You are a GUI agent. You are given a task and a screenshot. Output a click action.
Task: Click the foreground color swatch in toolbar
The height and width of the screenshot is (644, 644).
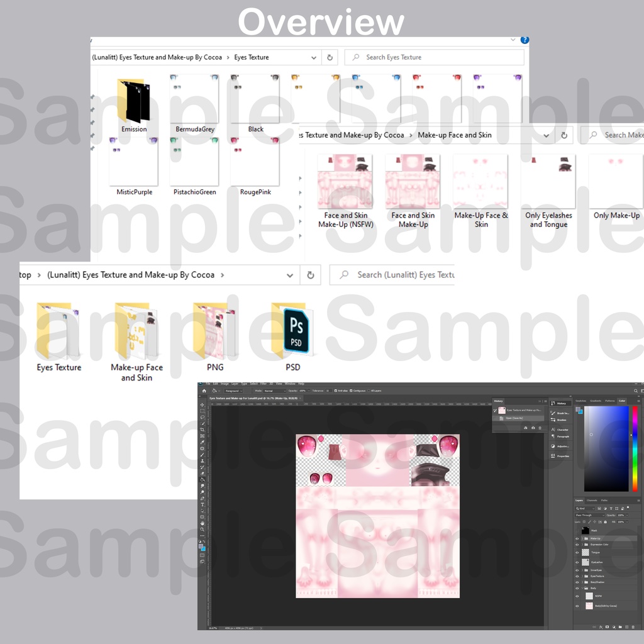(x=201, y=546)
